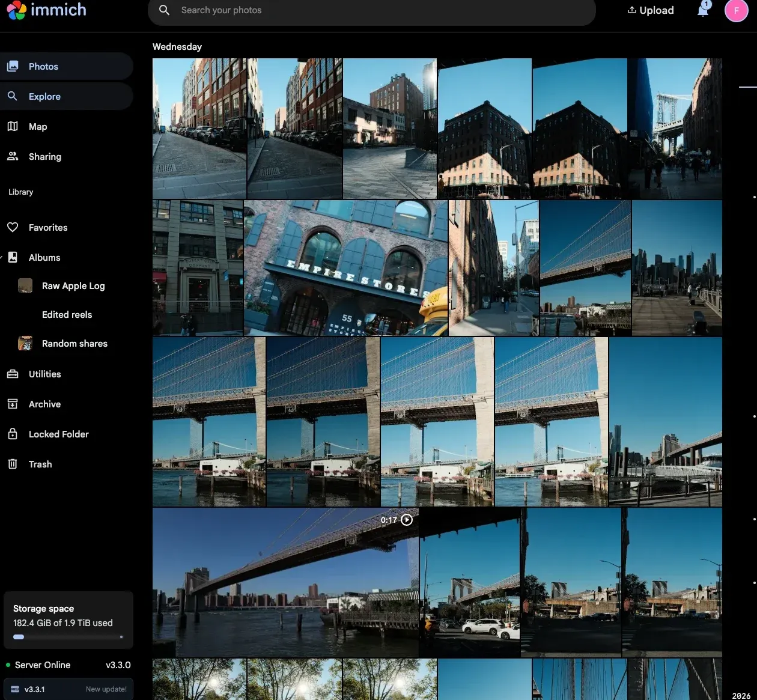The image size is (757, 700).
Task: Open the Archive section
Action: click(x=66, y=404)
